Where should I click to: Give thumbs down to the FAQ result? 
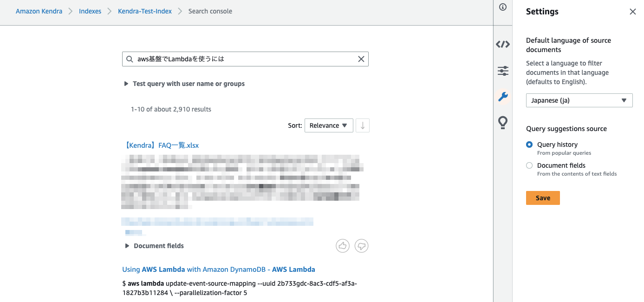click(x=361, y=246)
